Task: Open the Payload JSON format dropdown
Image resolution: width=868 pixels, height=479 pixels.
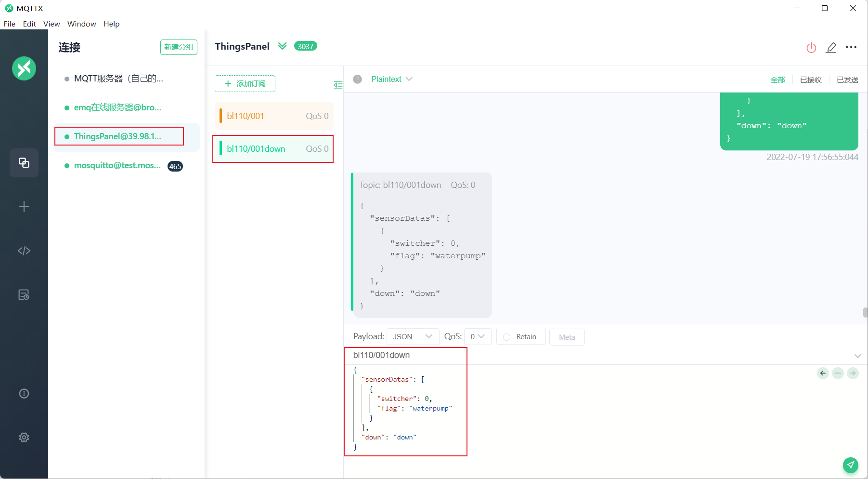Action: tap(413, 336)
